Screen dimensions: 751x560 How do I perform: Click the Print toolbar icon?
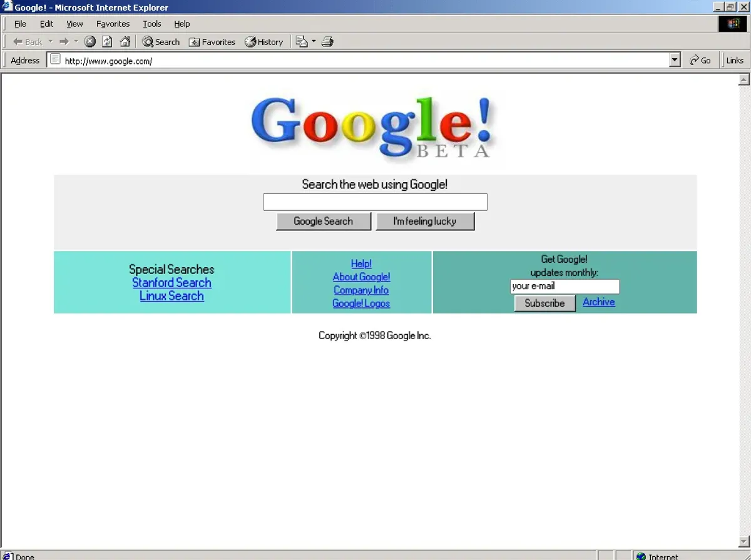(327, 42)
